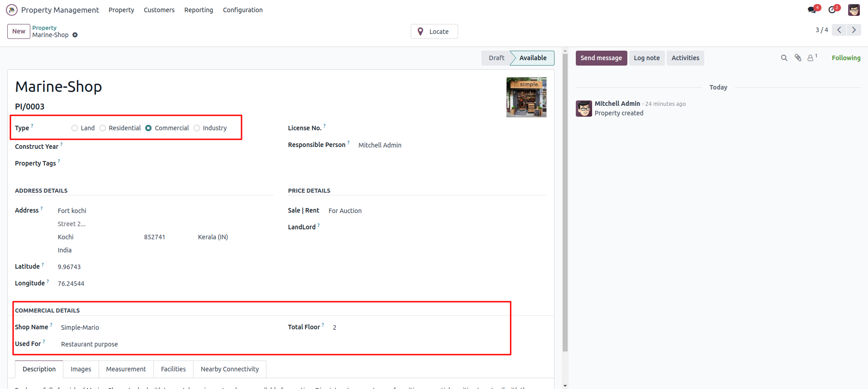Open the Activities button in chatter
Viewport: 868px width, 389px height.
coord(685,58)
